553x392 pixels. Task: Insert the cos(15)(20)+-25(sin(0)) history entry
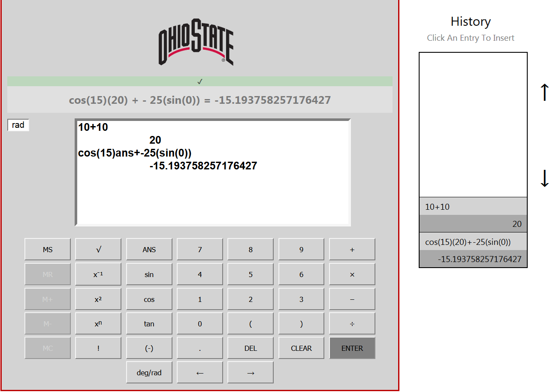pos(472,241)
